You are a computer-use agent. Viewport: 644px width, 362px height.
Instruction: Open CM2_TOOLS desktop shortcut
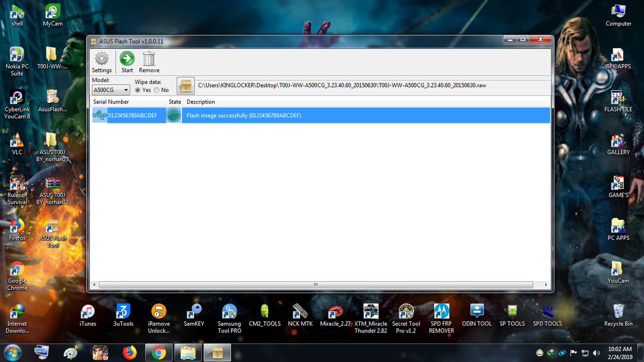tap(265, 315)
